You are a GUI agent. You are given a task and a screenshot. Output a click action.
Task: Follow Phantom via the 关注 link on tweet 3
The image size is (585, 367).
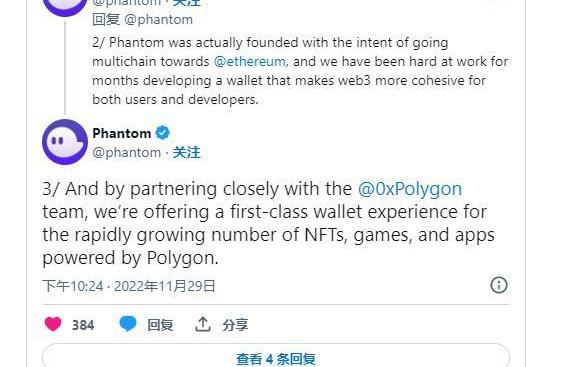(x=187, y=152)
